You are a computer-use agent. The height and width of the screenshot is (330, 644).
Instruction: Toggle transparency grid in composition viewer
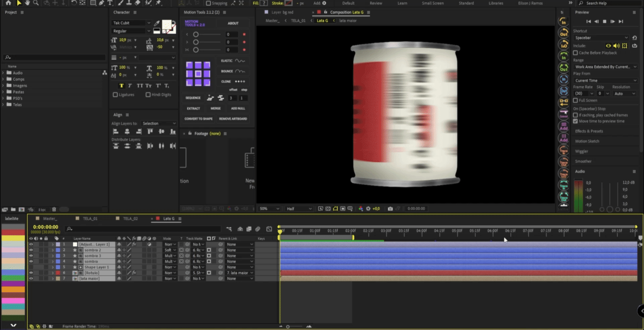(328, 209)
